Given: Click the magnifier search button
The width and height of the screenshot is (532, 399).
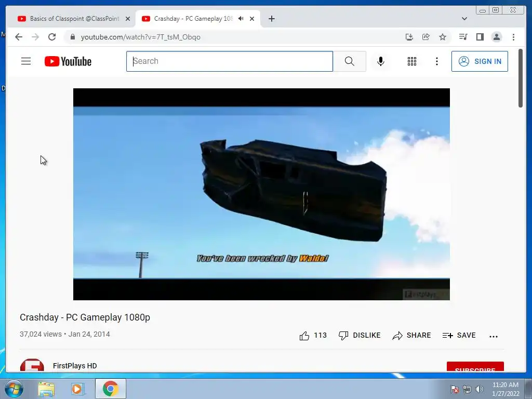Looking at the screenshot, I should click(x=349, y=61).
